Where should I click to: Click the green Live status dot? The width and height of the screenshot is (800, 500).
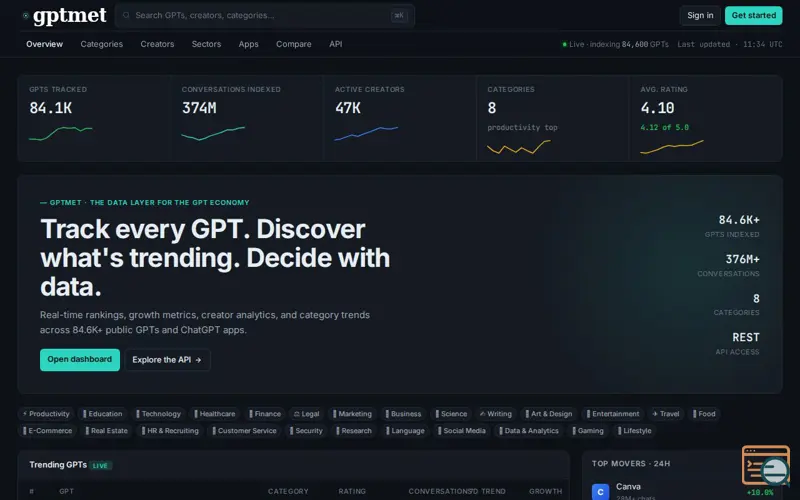564,44
